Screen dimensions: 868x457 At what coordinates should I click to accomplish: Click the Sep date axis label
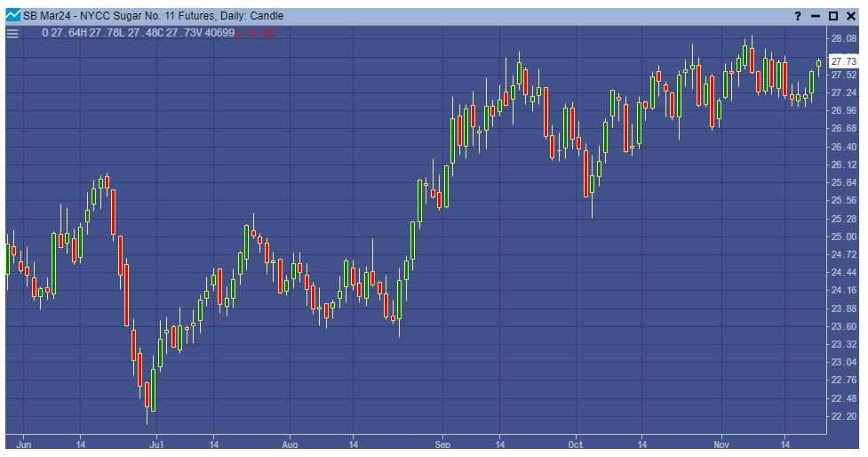coord(442,445)
